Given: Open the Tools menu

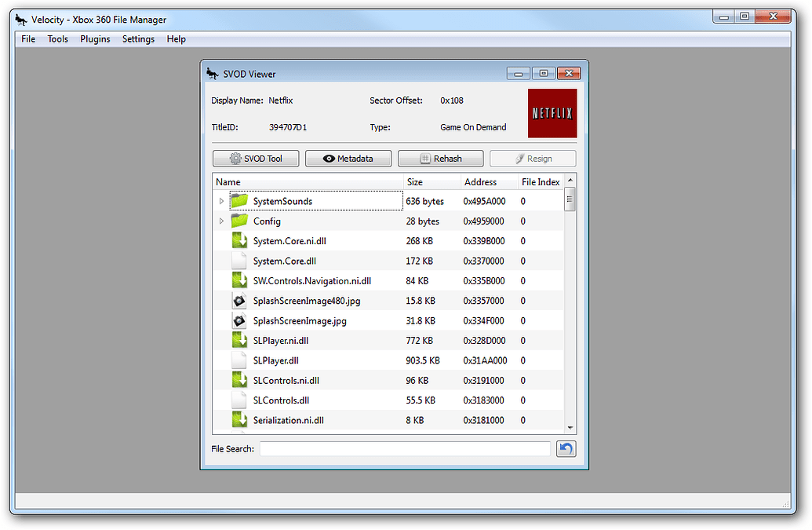Looking at the screenshot, I should point(56,38).
